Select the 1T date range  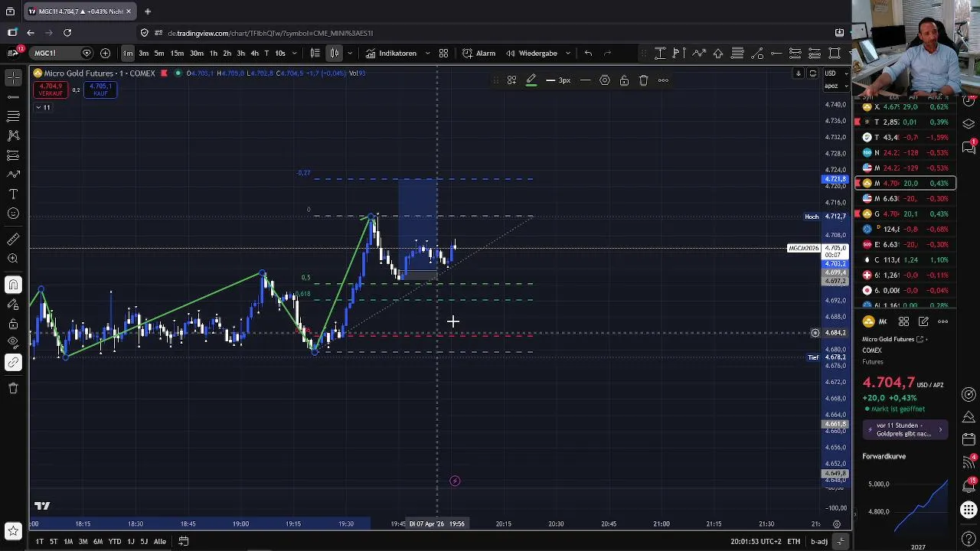(x=39, y=541)
